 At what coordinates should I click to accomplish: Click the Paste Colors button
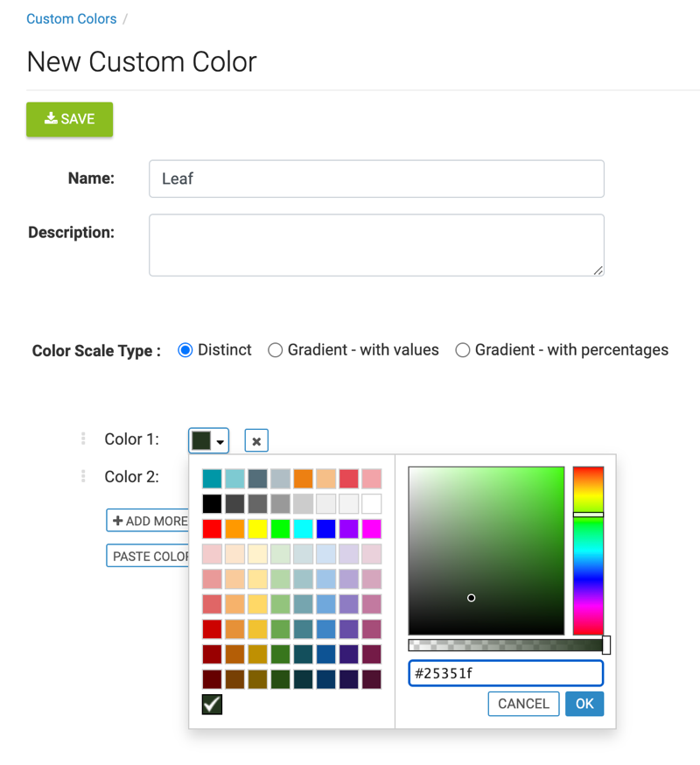pyautogui.click(x=149, y=556)
